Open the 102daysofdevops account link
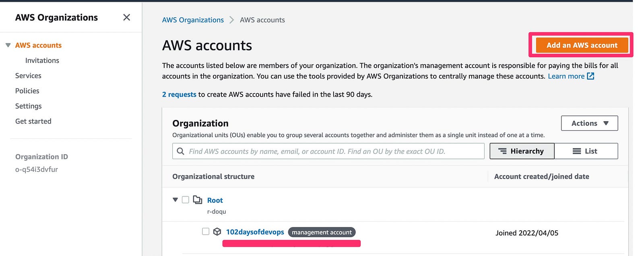This screenshot has height=256, width=644. [255, 232]
